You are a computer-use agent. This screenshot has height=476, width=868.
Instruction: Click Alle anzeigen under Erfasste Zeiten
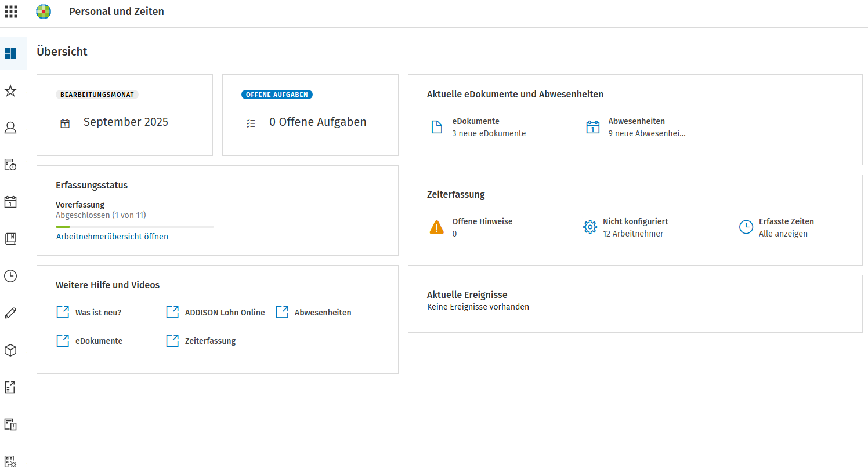pos(783,234)
